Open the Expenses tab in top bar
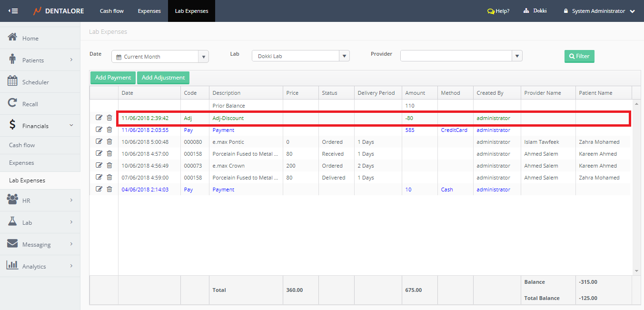 (x=149, y=11)
